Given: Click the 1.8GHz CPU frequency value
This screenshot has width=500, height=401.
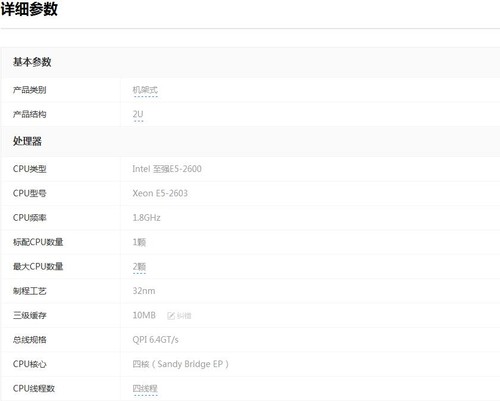Looking at the screenshot, I should 146,218.
